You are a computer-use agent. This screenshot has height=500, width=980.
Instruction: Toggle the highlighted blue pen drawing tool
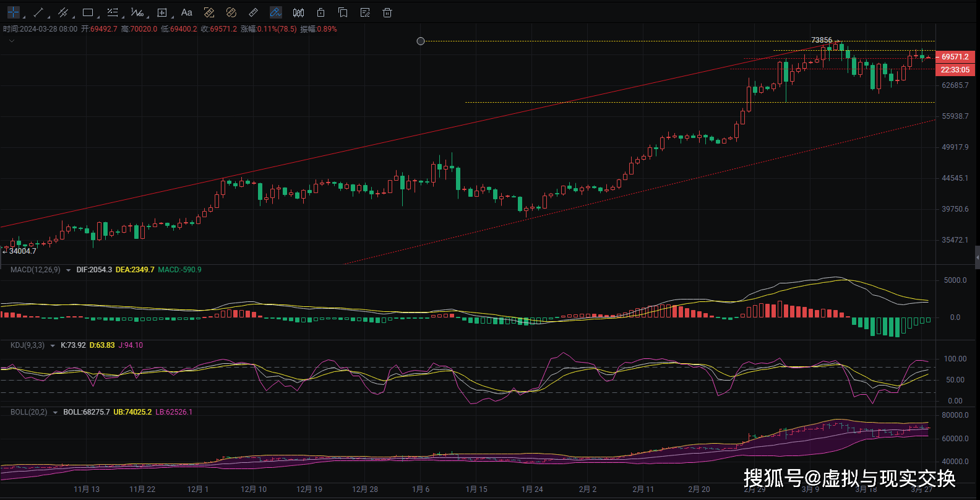click(x=276, y=12)
